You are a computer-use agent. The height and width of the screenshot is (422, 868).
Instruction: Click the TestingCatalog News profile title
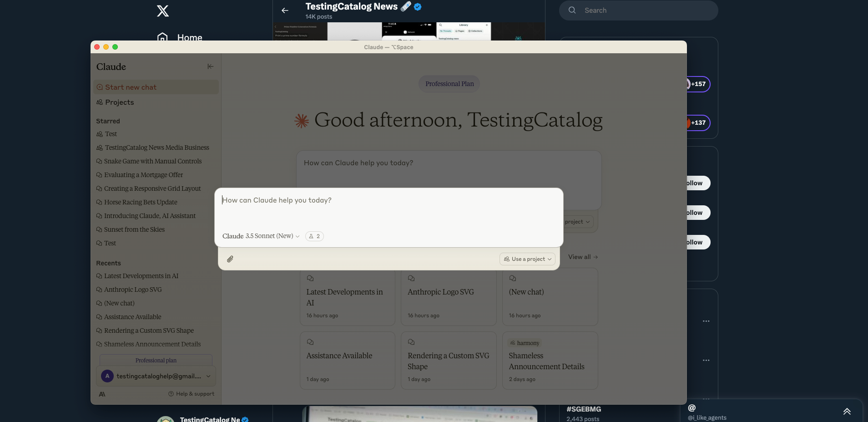coord(351,6)
